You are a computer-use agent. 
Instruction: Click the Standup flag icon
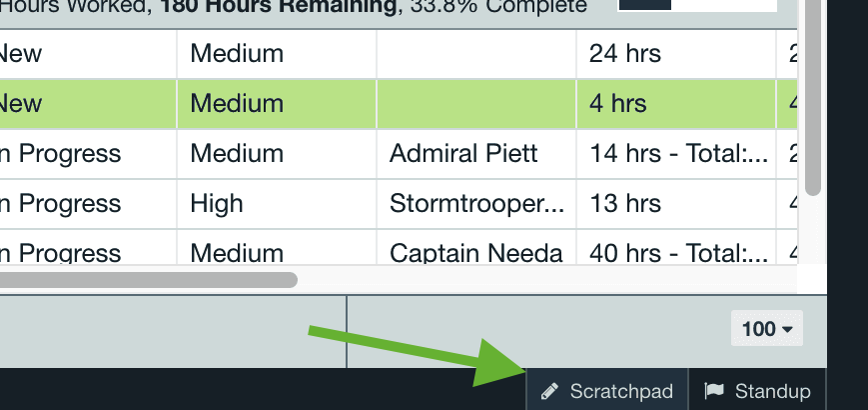coord(714,391)
